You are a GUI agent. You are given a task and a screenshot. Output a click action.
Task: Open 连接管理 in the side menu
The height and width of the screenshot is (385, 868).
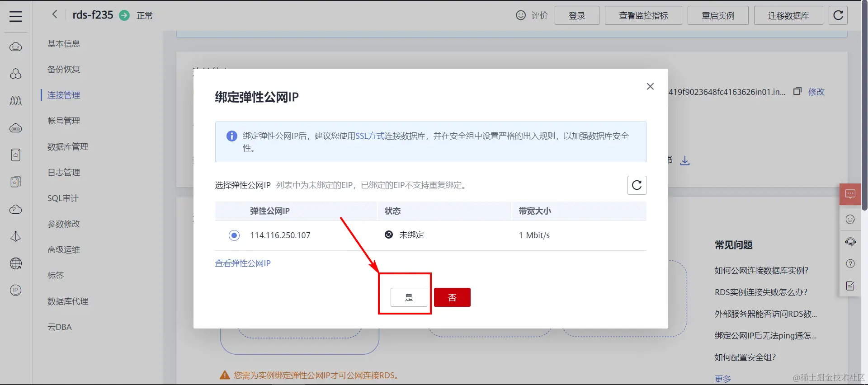tap(64, 95)
